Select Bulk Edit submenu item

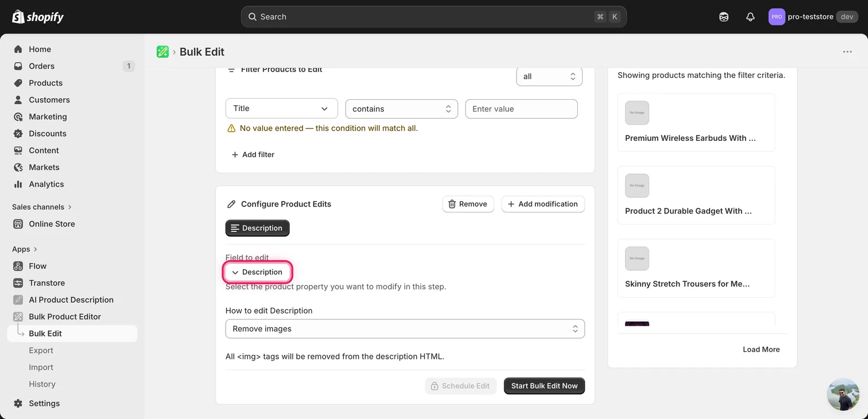click(x=72, y=333)
